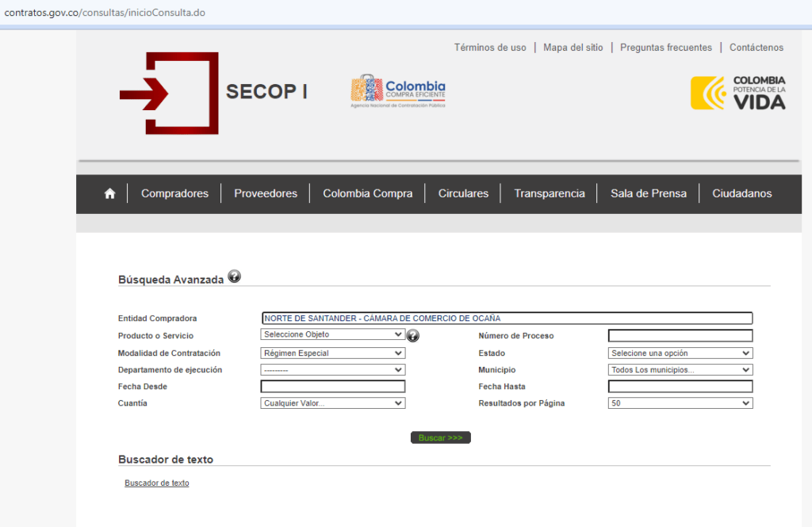
Task: Open the Compradores menu
Action: [x=174, y=193]
